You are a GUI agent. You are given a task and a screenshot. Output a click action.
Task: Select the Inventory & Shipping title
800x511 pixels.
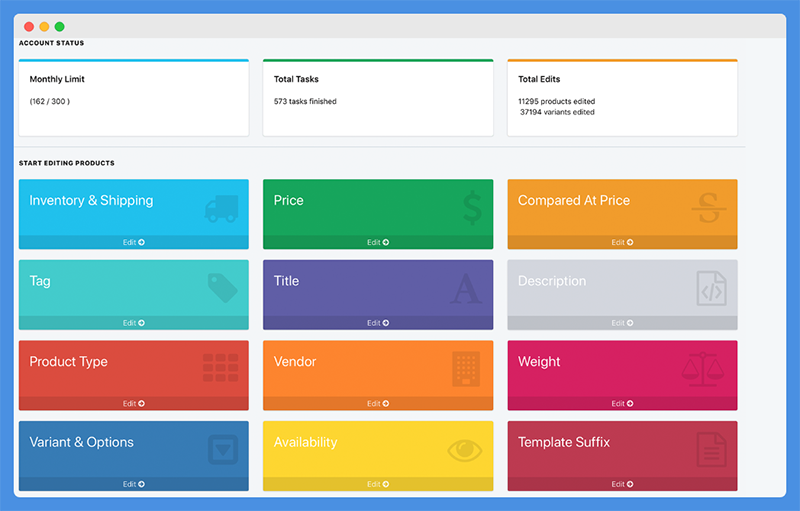pos(91,200)
